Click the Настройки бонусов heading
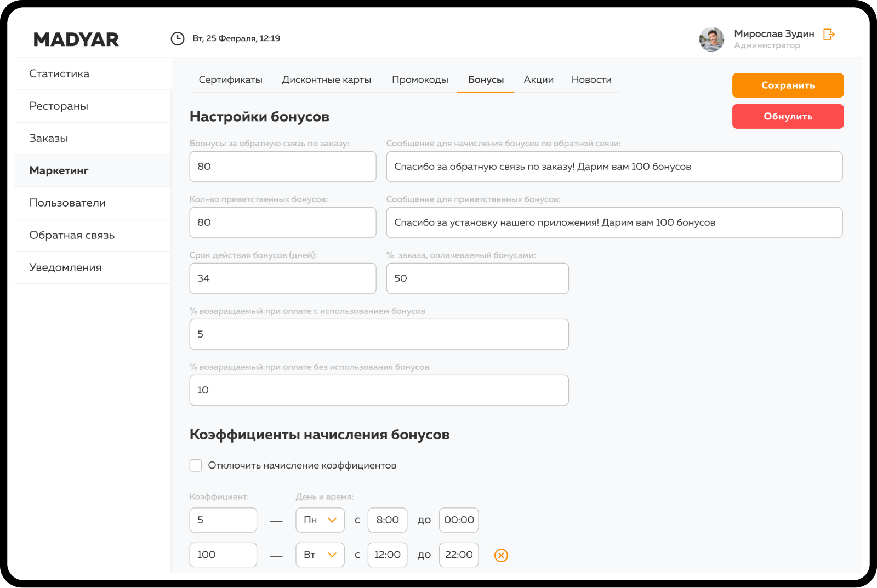Viewport: 877px width, 588px height. point(259,117)
